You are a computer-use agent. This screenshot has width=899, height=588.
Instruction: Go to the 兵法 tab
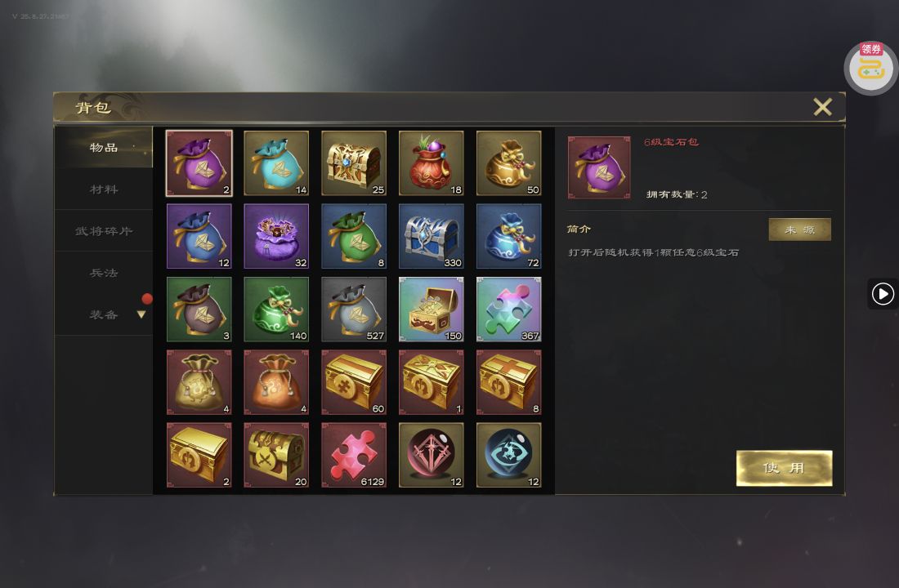tap(104, 273)
